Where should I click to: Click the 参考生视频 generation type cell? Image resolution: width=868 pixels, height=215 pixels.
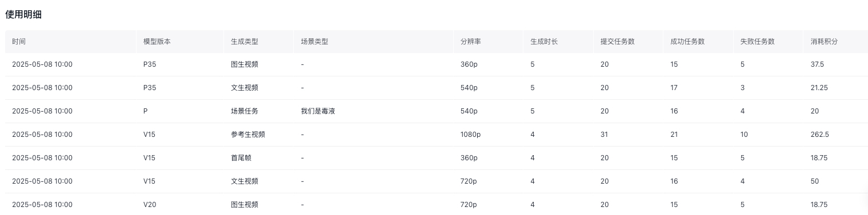pos(248,135)
